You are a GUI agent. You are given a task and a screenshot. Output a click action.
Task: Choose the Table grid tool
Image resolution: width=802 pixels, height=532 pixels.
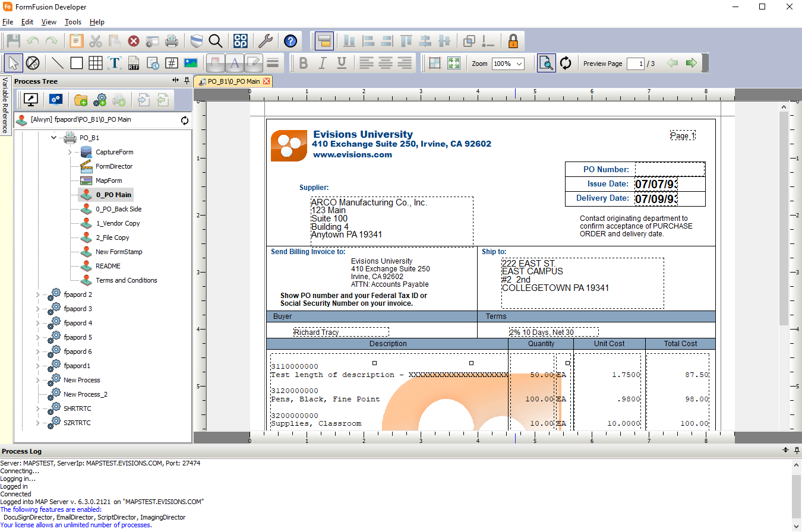(95, 63)
